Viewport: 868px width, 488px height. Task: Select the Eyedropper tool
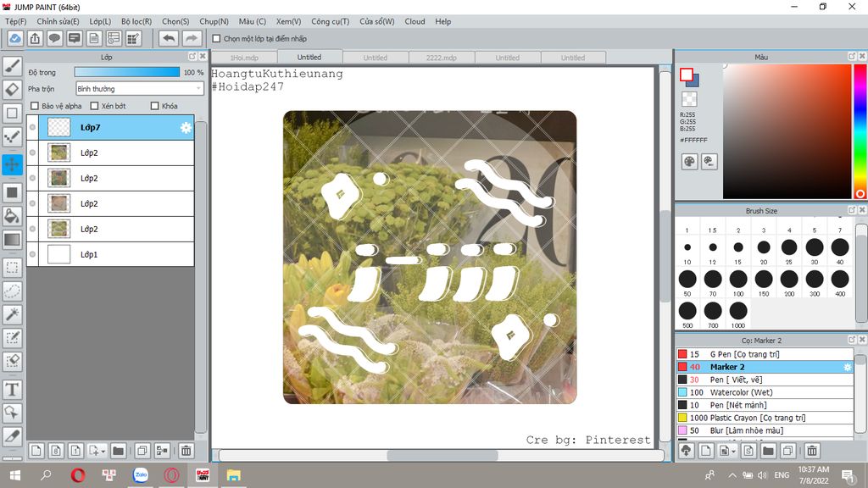pos(12,436)
